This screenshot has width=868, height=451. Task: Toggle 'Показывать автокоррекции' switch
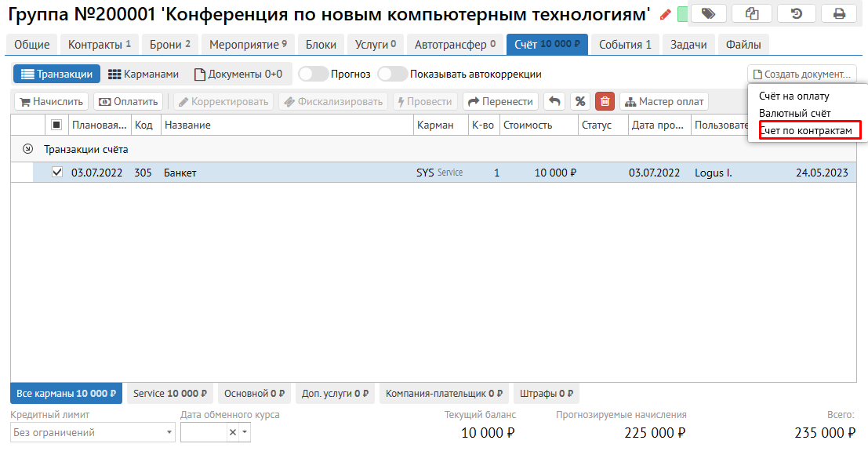(x=393, y=74)
